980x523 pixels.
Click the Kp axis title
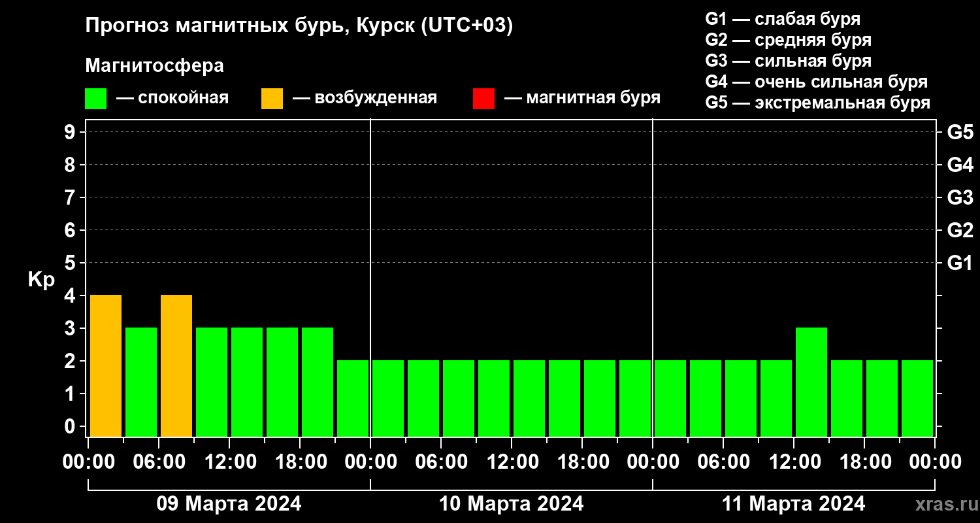coord(41,280)
